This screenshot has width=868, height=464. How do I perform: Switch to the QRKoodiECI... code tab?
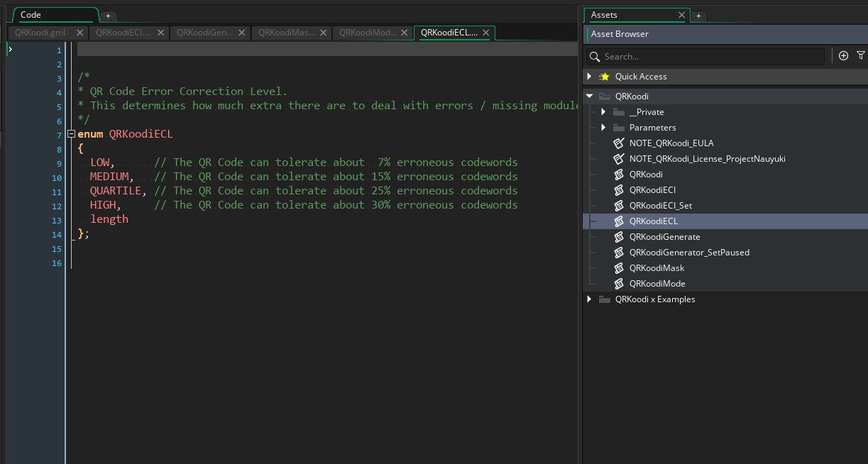[123, 33]
